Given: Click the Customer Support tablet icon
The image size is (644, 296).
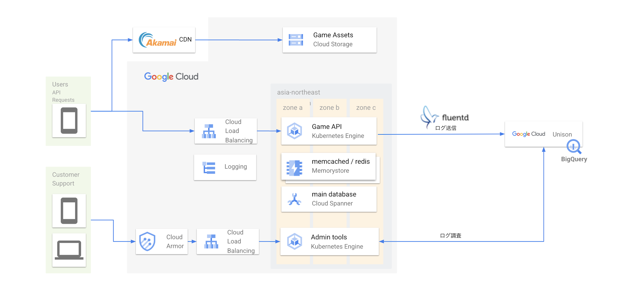Looking at the screenshot, I should click(69, 211).
